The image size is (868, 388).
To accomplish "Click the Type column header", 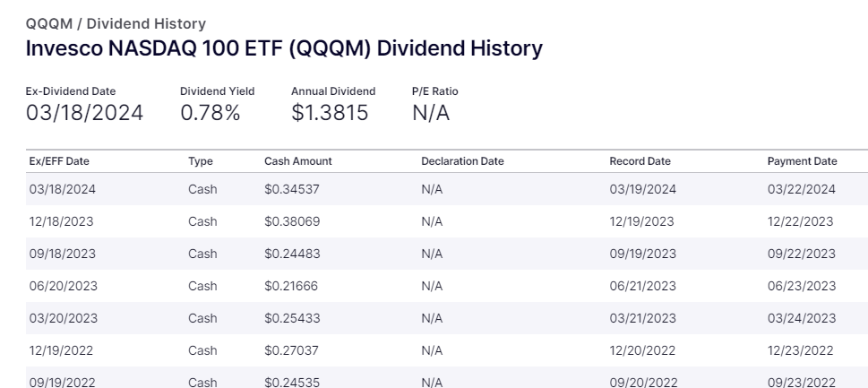I will click(x=200, y=161).
